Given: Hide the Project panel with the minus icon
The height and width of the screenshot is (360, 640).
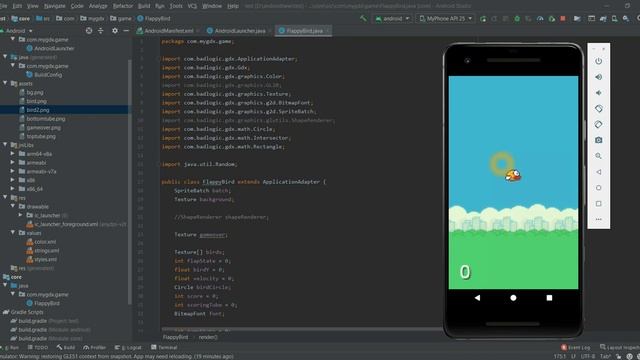Looking at the screenshot, I should [x=126, y=31].
